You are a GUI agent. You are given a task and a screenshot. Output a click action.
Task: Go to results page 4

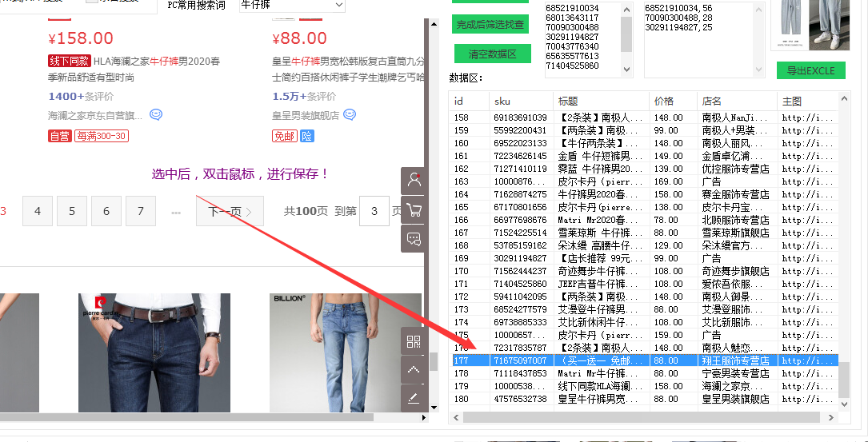pyautogui.click(x=38, y=211)
